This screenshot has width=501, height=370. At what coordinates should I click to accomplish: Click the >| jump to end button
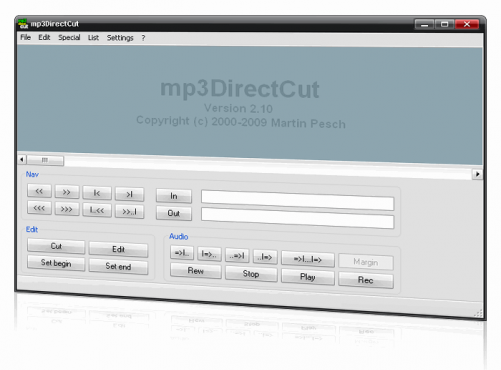[129, 194]
